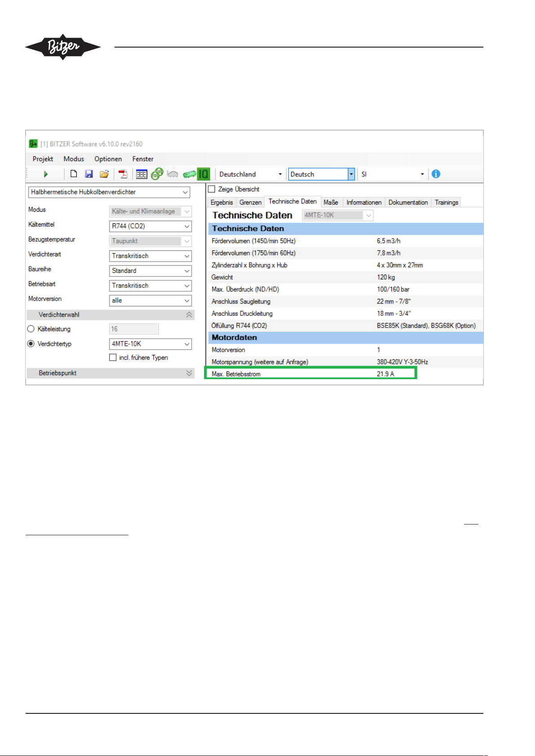Open the Projekt menu
This screenshot has width=535, height=756.
click(x=43, y=159)
